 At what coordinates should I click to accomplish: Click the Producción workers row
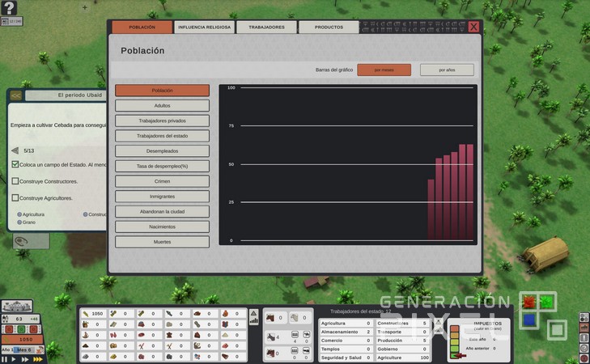click(x=402, y=341)
